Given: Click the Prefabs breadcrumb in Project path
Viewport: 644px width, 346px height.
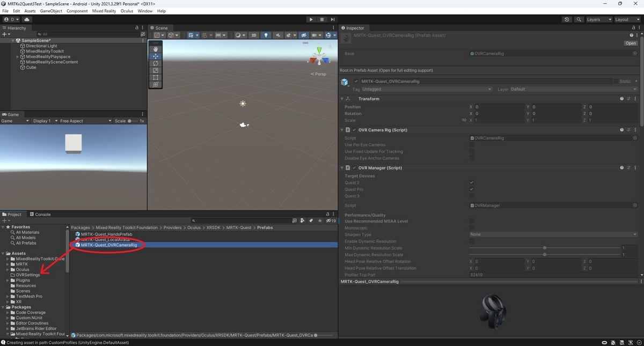Looking at the screenshot, I should click(x=265, y=227).
